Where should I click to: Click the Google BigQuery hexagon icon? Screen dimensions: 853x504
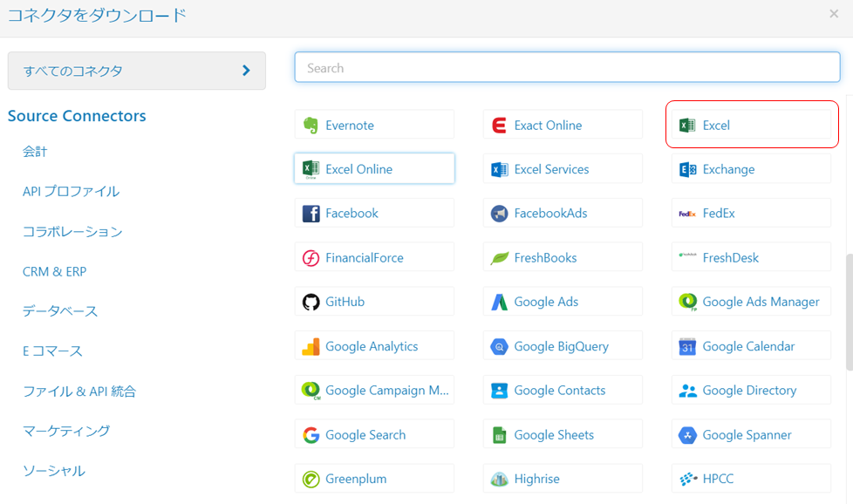click(499, 346)
